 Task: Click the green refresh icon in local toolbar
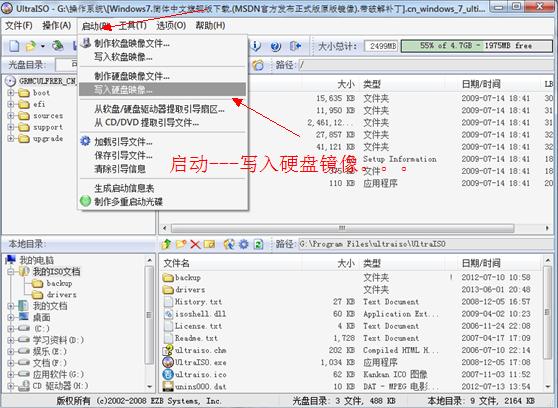pos(258,244)
